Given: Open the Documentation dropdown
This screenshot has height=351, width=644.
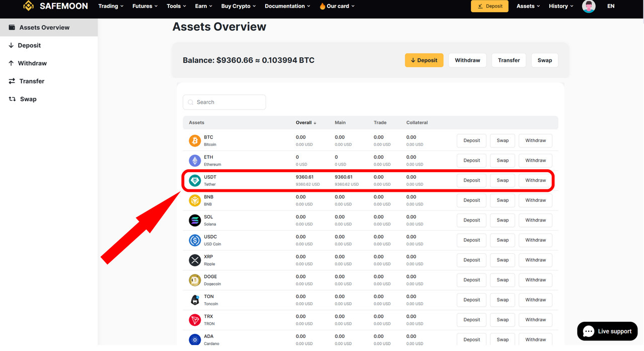Looking at the screenshot, I should click(288, 6).
